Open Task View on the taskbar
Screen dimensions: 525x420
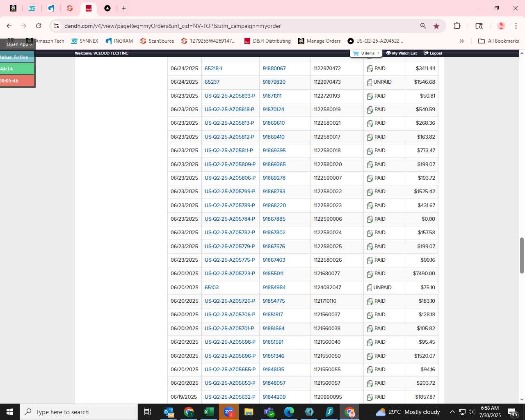[148, 412]
